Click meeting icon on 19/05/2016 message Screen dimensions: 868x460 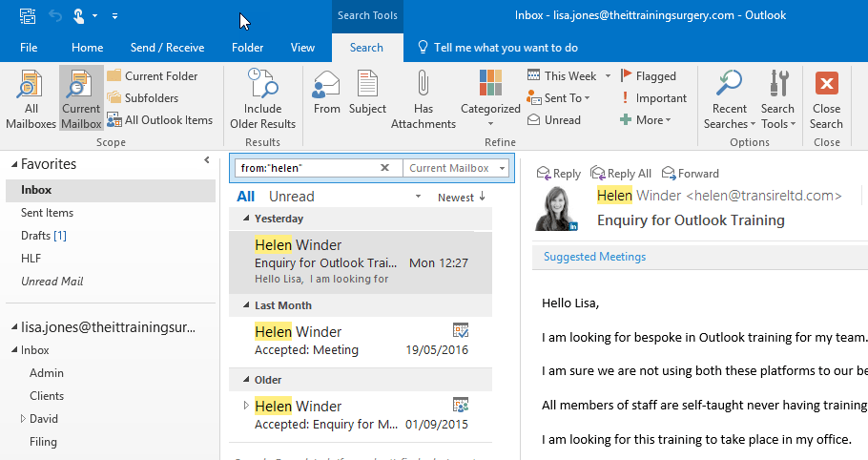point(461,330)
